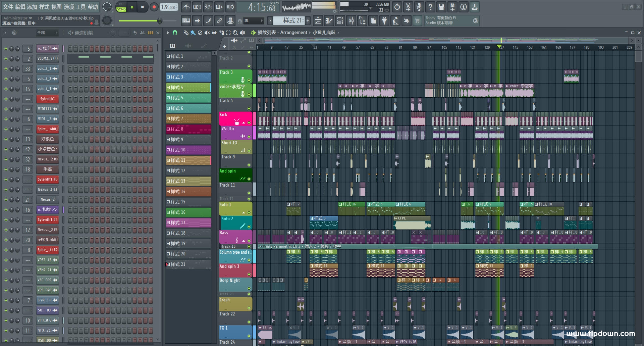Select the mute tool in playlist toolbar

[207, 33]
